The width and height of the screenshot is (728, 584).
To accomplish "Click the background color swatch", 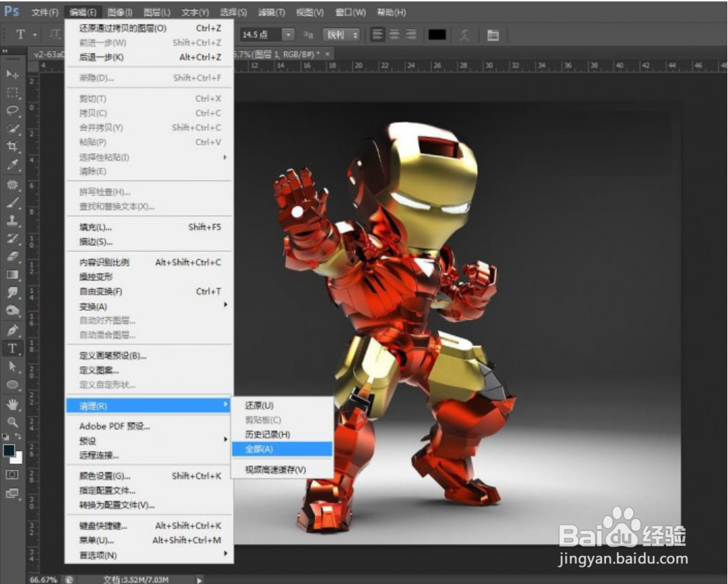I will (x=18, y=459).
